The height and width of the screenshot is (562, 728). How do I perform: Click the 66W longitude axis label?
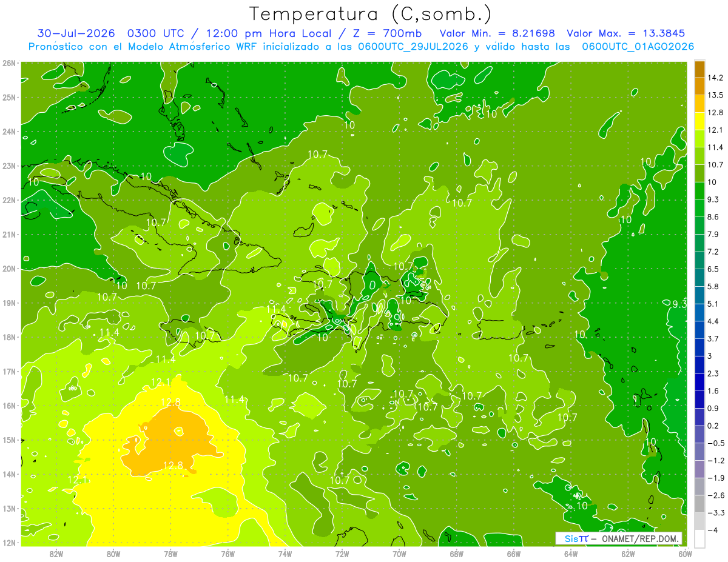514,554
